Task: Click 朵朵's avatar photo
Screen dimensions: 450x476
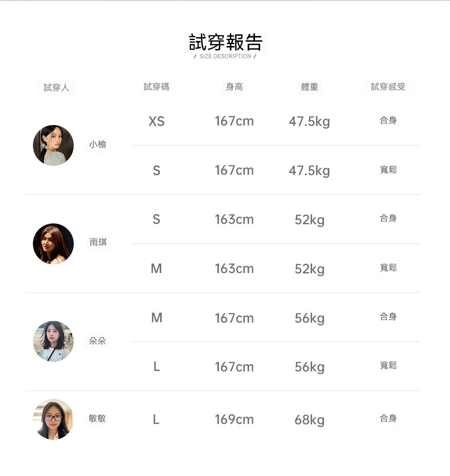Action: (53, 341)
